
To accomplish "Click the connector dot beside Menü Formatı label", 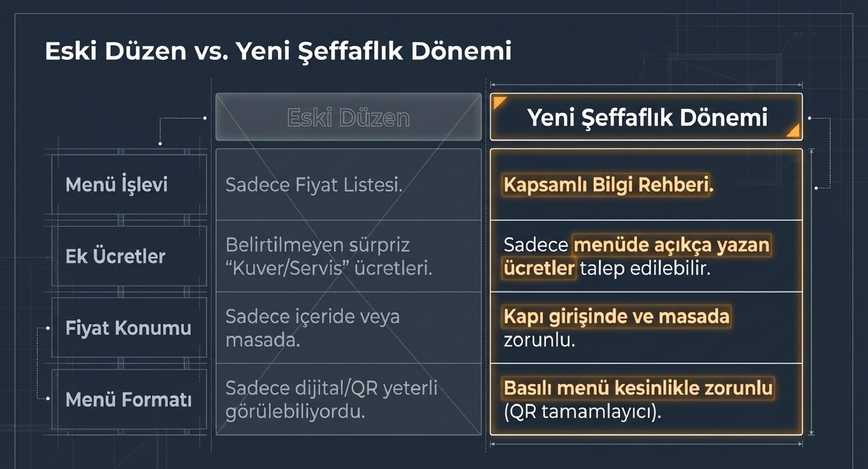I will point(47,399).
